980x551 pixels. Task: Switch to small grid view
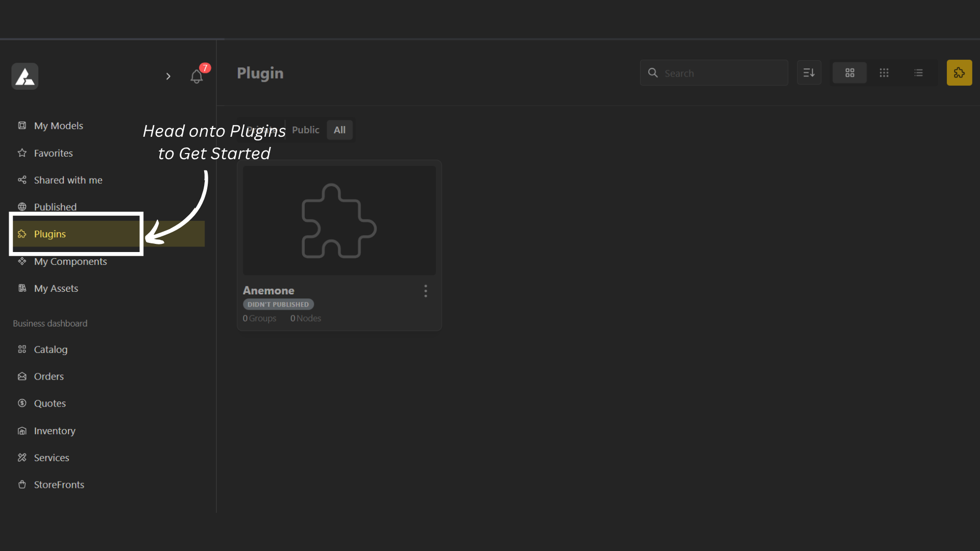click(884, 73)
